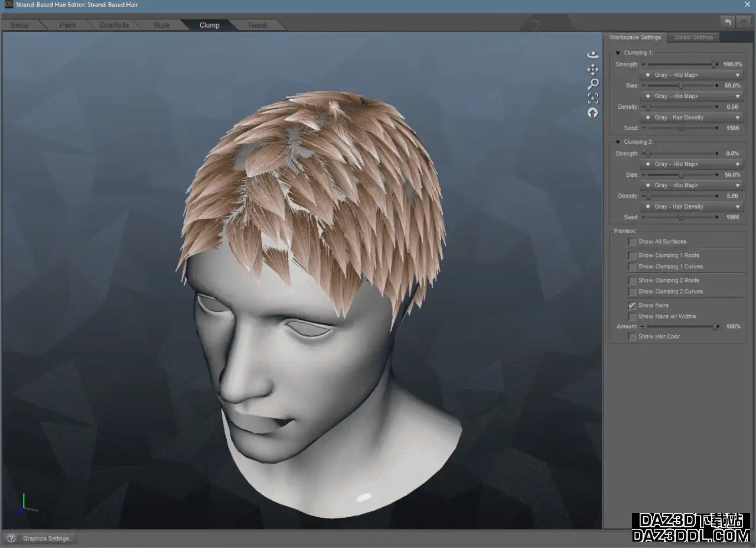Click minus on Clumping 2 Bias slider
This screenshot has height=548, width=756.
pyautogui.click(x=644, y=175)
